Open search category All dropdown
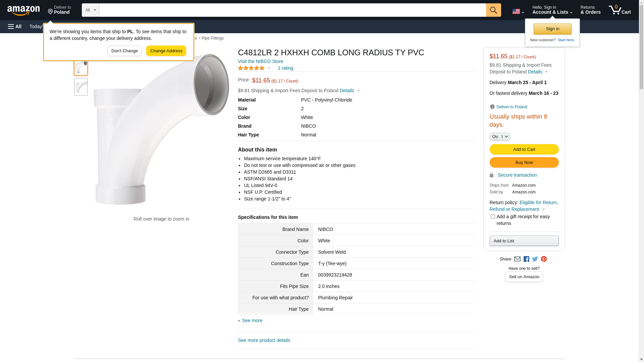 [90, 10]
